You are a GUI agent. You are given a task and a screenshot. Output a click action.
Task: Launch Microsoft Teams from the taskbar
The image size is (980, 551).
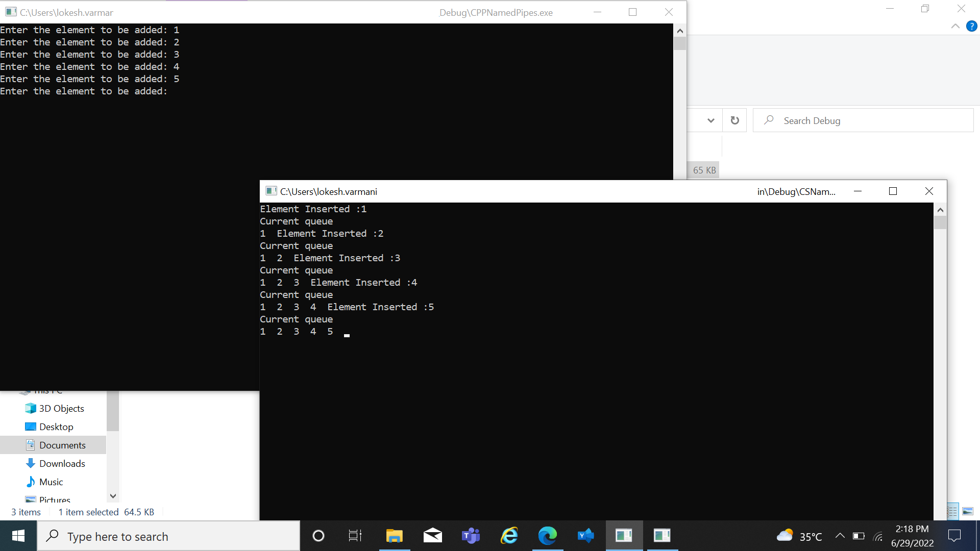(471, 536)
